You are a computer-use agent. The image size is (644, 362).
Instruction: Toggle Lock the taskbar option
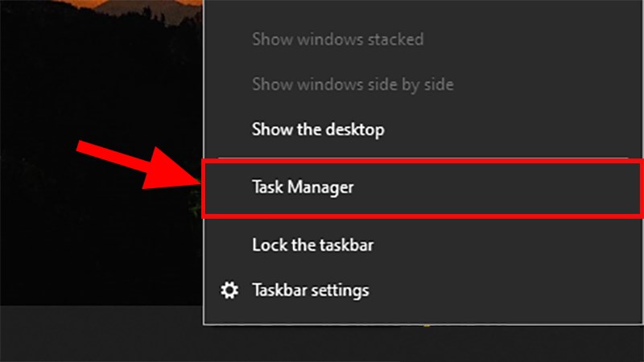tap(312, 244)
